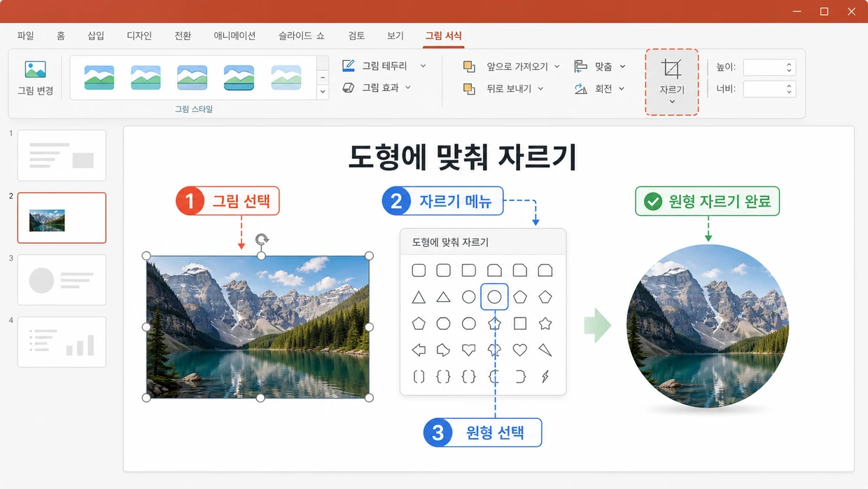The width and height of the screenshot is (868, 489).
Task: Switch to the 디자인 tab
Action: click(139, 36)
